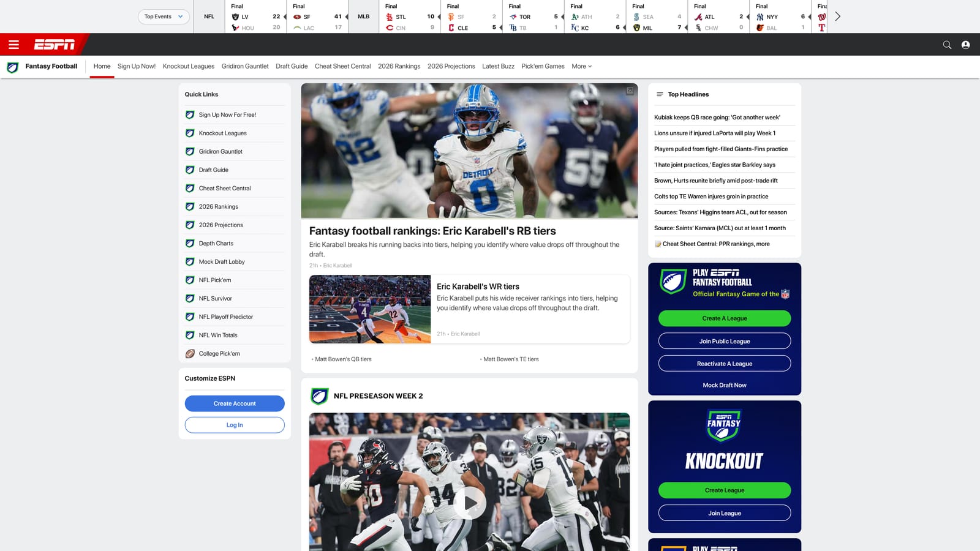
Task: Click the Log In button
Action: pyautogui.click(x=235, y=425)
